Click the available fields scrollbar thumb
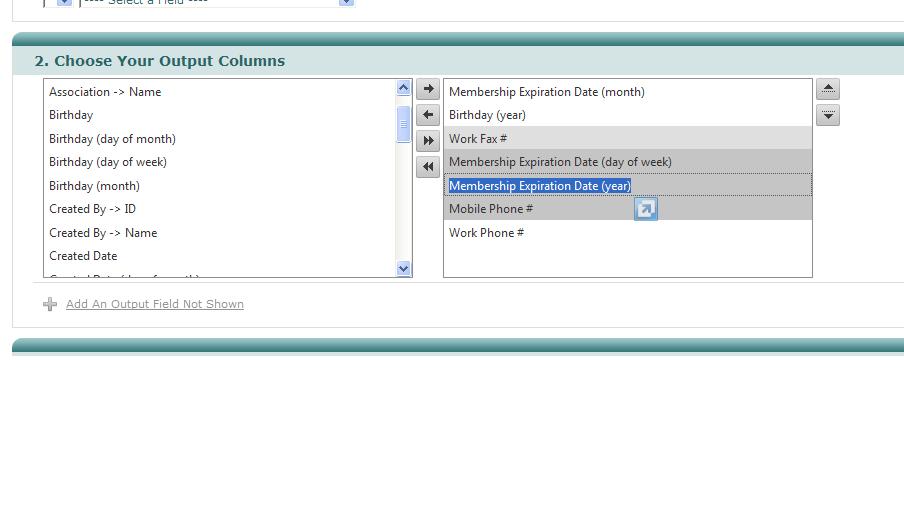The width and height of the screenshot is (904, 525). tap(404, 124)
